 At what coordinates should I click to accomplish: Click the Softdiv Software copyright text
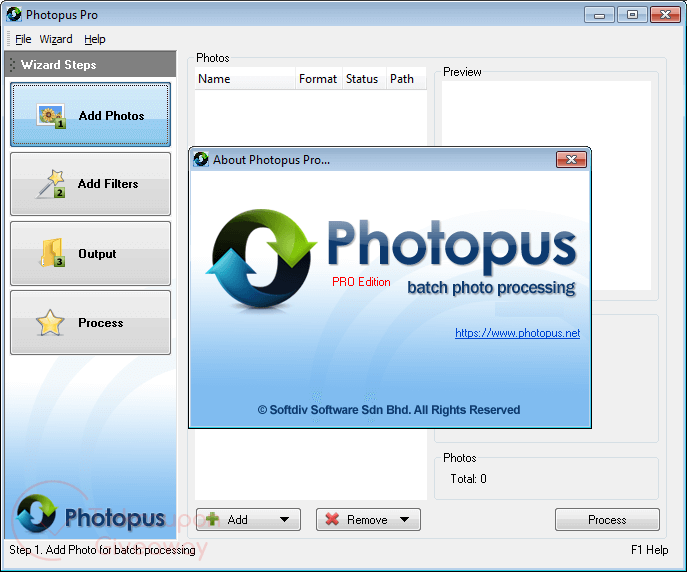click(389, 410)
